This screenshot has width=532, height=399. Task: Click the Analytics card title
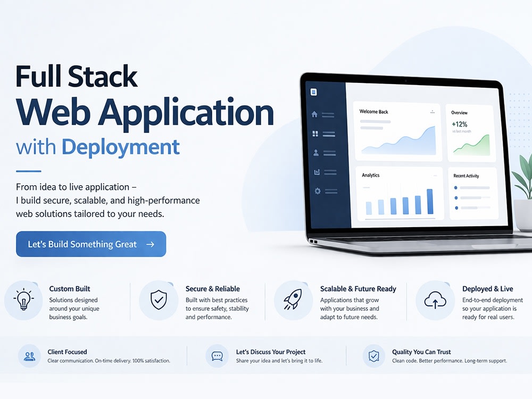coord(370,175)
